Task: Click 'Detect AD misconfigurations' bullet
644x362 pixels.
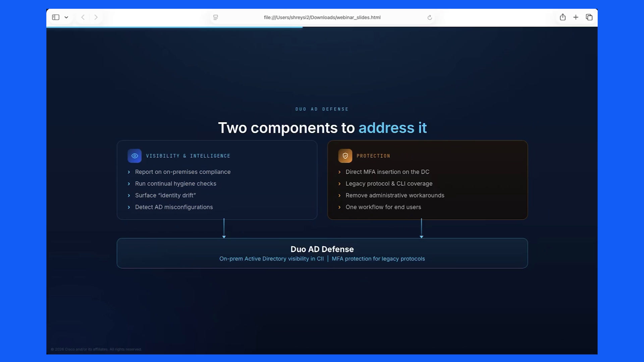Action: point(174,207)
